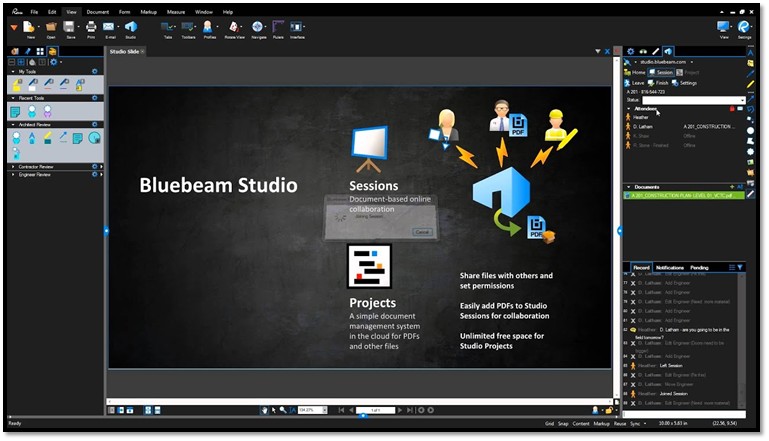
Task: Switch to the Notifications tab
Action: click(x=670, y=267)
